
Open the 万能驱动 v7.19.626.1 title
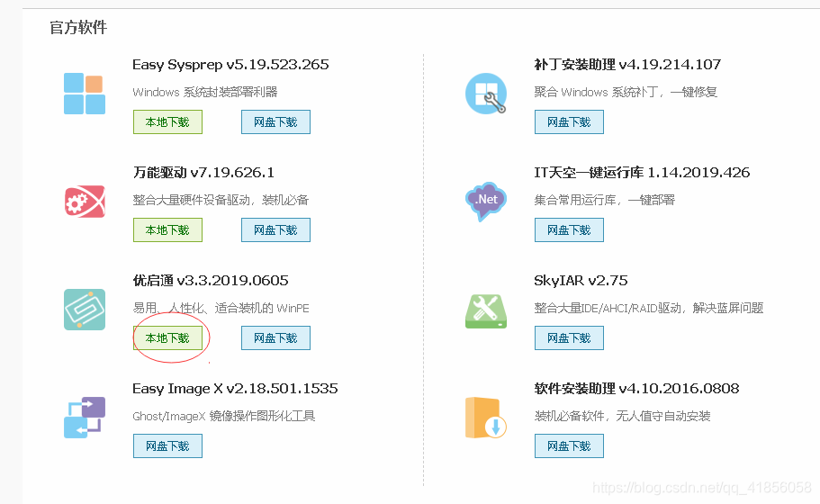(203, 173)
